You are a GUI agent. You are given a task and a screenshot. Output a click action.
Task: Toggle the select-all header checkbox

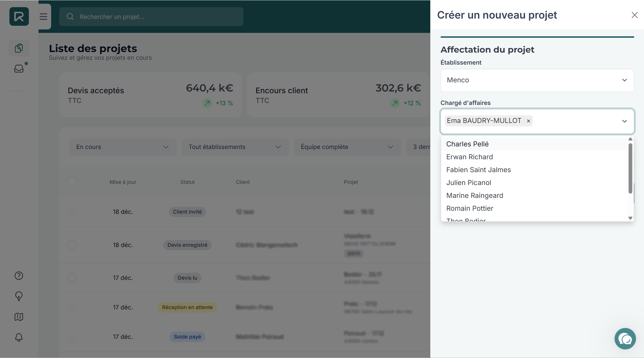pyautogui.click(x=72, y=181)
